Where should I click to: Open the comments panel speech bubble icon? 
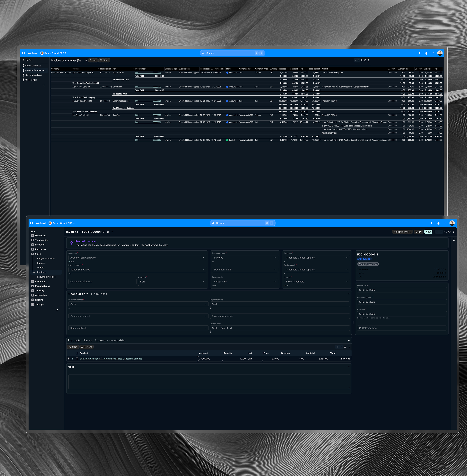click(454, 240)
